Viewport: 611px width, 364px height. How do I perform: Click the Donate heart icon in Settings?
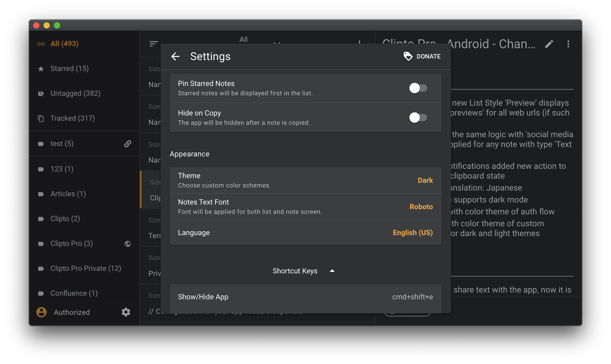[408, 56]
